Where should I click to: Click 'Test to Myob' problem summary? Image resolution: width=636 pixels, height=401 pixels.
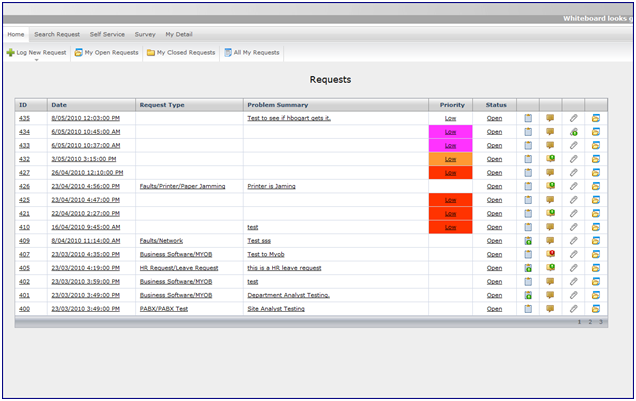[x=266, y=255]
